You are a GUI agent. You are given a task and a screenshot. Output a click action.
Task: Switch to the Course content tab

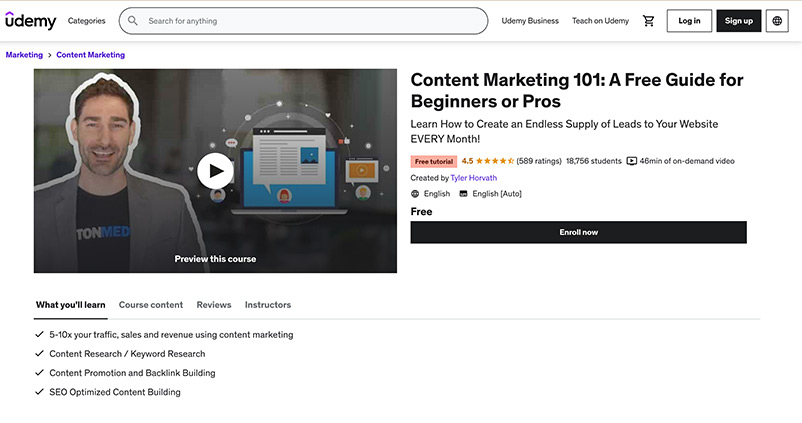click(151, 305)
